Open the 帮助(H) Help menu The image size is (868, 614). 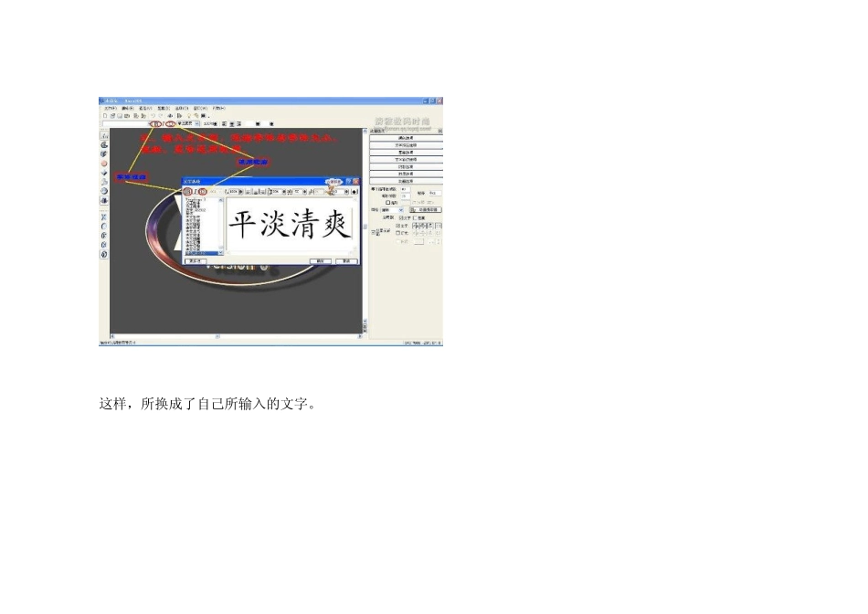(x=219, y=108)
